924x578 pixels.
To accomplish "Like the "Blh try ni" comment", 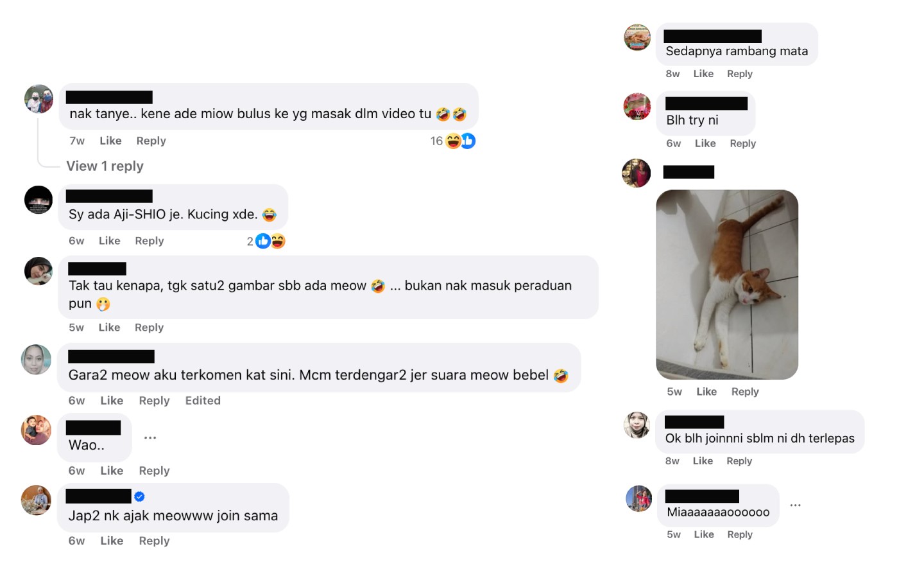I will point(705,143).
